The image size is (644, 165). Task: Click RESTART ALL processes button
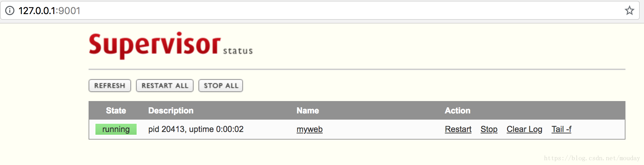tap(165, 86)
